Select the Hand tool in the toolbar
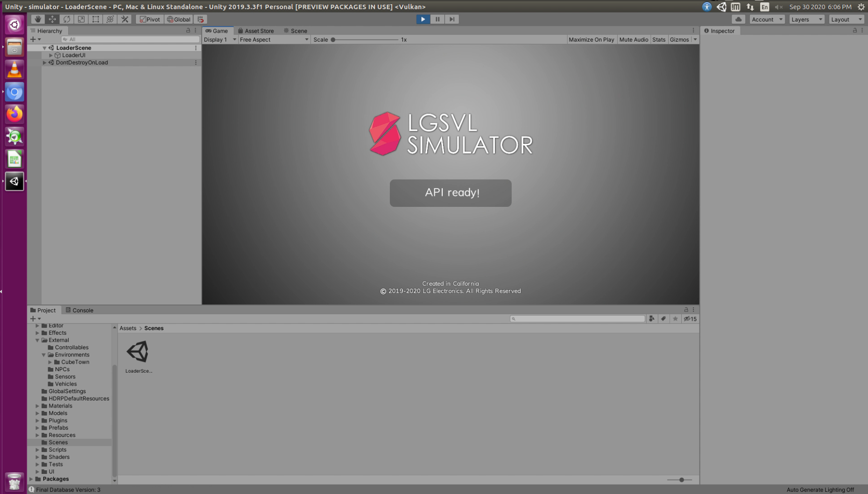868x494 pixels. pos(37,19)
